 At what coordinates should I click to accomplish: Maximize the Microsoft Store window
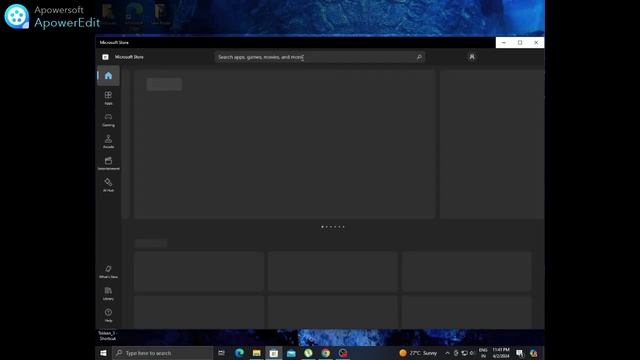coord(520,42)
